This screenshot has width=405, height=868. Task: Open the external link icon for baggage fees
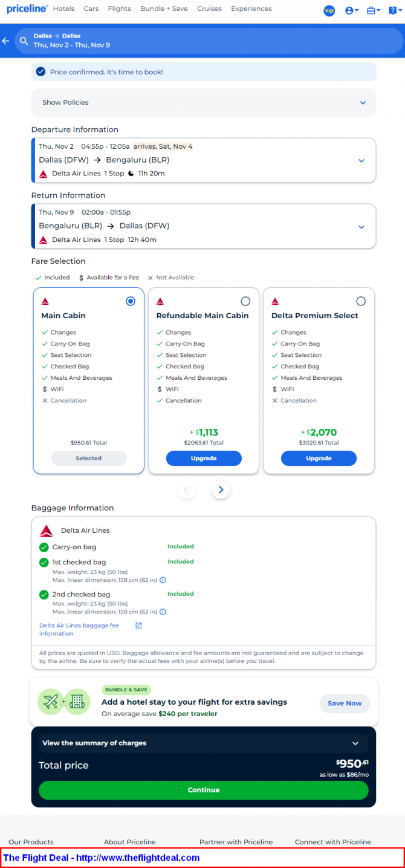point(138,625)
